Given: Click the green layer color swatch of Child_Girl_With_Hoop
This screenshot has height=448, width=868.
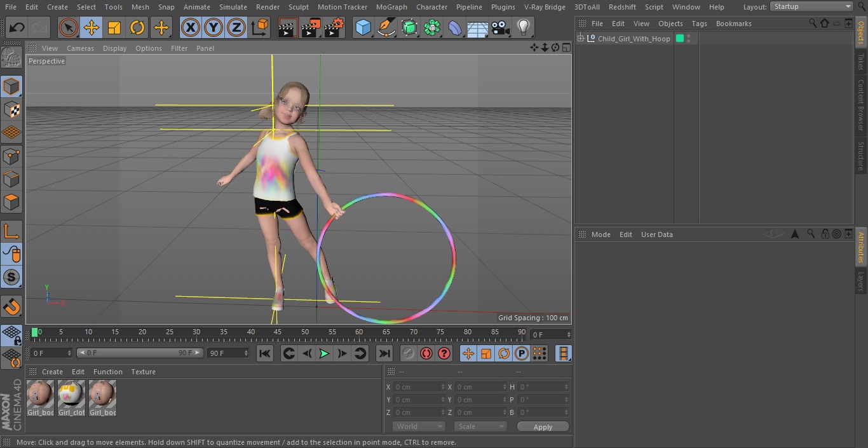Looking at the screenshot, I should [x=680, y=39].
